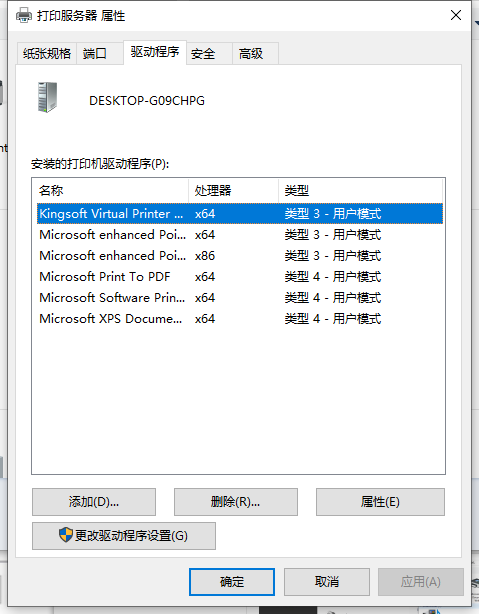479x614 pixels.
Task: Switch to the 纸张规格 tab
Action: 47,53
